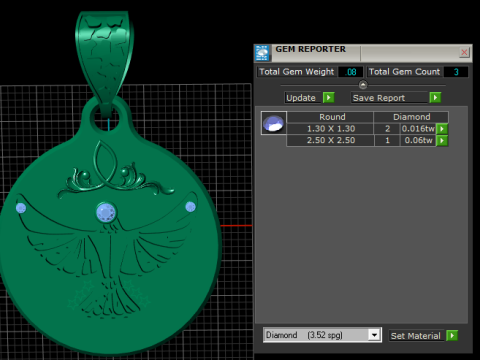The height and width of the screenshot is (360, 480).
Task: Click the Total Gem Count value 3
Action: [456, 72]
